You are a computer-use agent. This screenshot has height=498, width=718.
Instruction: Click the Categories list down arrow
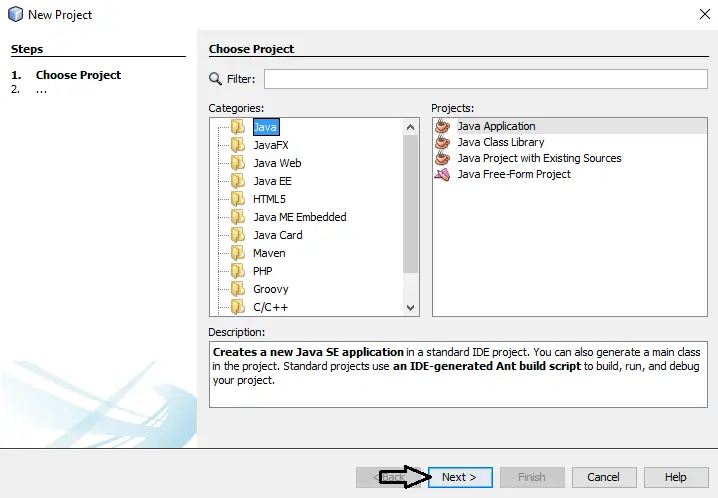point(410,308)
